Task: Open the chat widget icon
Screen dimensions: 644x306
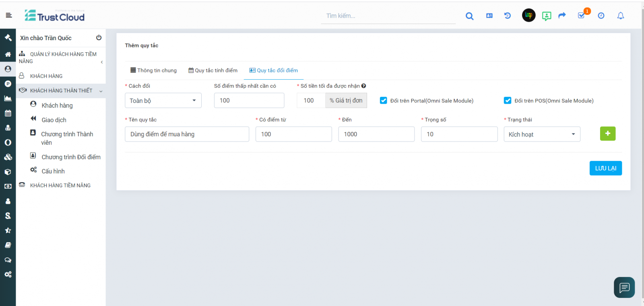Action: pos(624,288)
